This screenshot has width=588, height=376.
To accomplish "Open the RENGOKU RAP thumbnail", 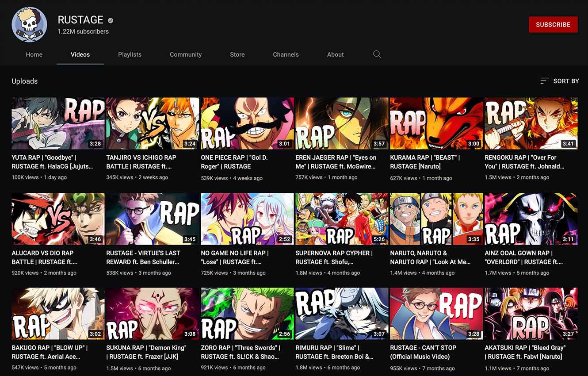I will (531, 123).
